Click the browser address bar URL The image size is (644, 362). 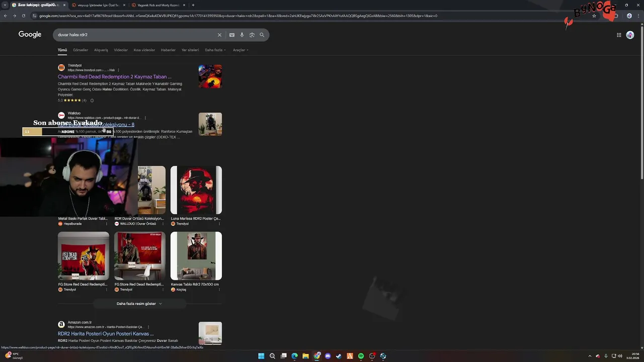[238, 16]
